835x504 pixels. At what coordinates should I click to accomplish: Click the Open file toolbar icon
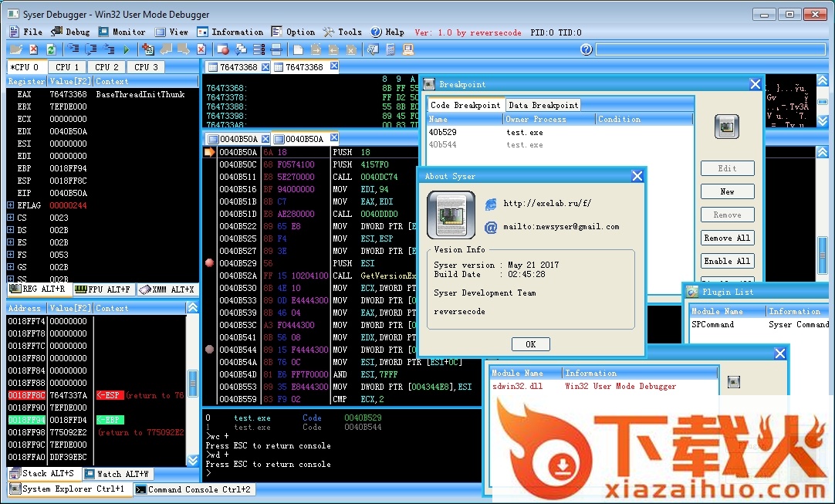[16, 49]
